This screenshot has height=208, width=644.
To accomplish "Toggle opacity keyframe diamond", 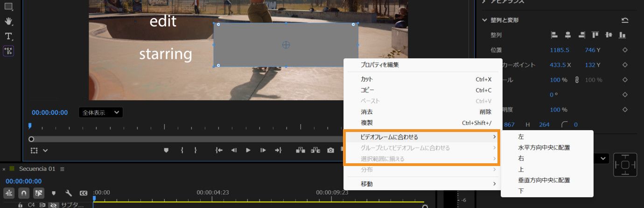I will coord(625,110).
